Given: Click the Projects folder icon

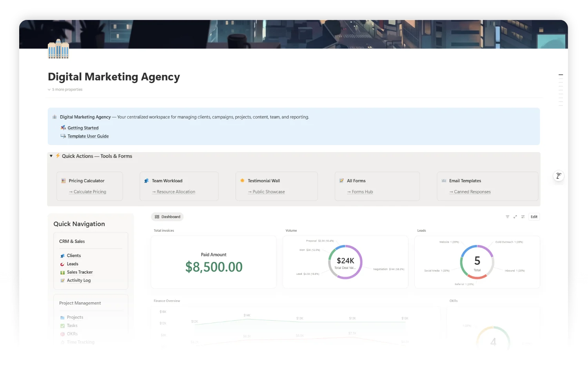Looking at the screenshot, I should (62, 318).
